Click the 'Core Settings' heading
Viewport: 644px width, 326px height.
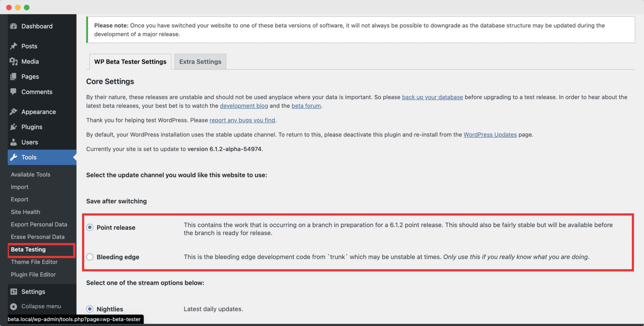pos(110,82)
